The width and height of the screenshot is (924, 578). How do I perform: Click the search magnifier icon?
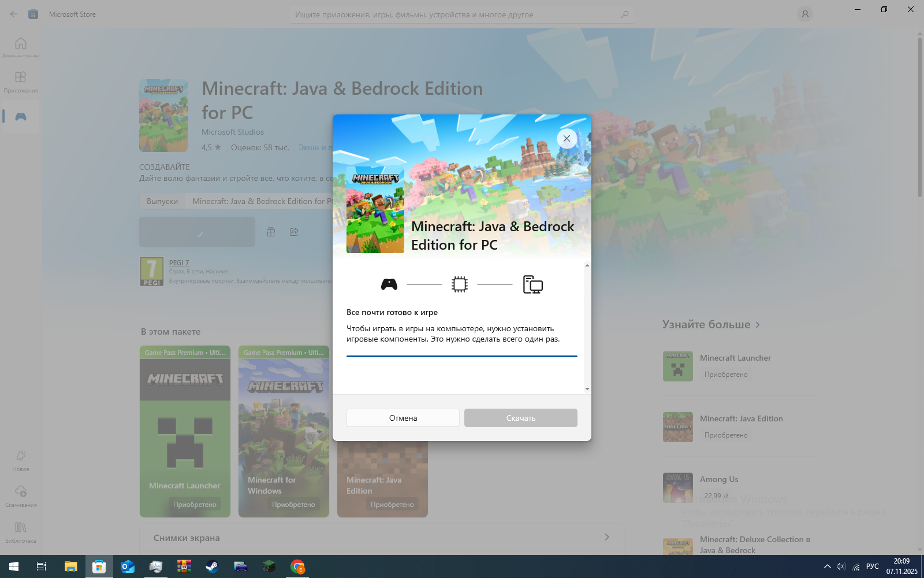tap(625, 14)
